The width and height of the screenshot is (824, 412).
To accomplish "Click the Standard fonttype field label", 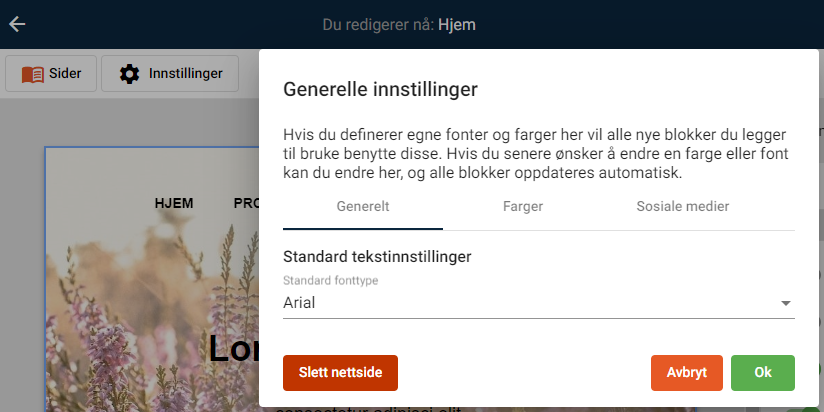I will click(330, 281).
